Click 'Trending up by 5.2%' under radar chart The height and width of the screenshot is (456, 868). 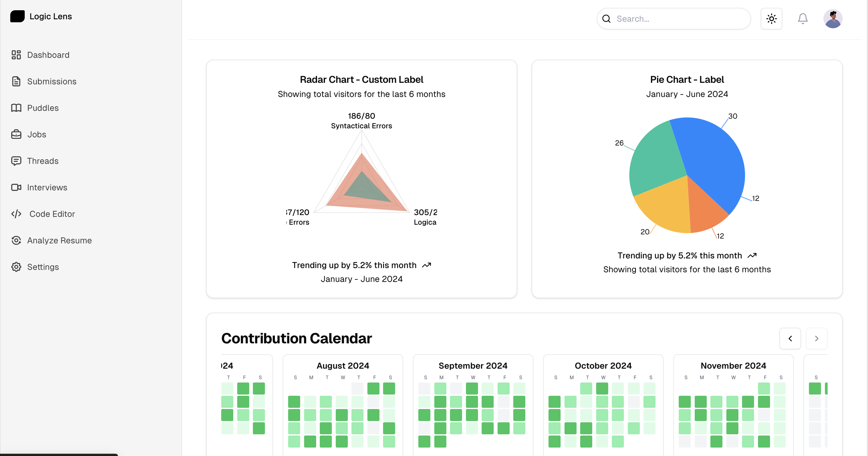coord(354,265)
